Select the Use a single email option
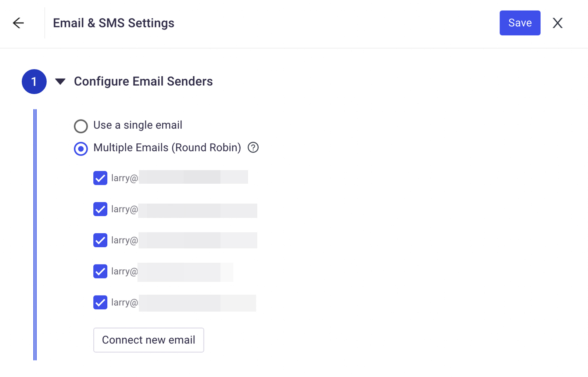 click(81, 126)
